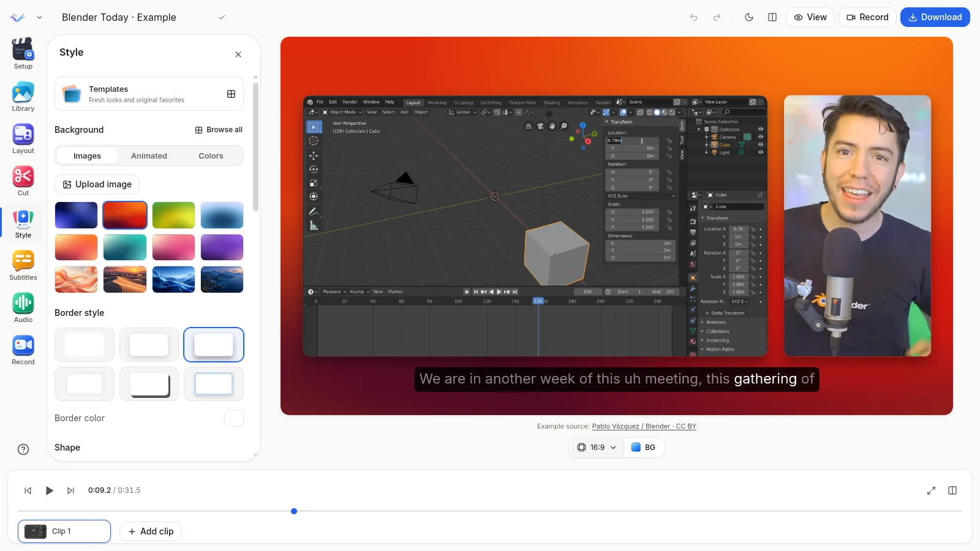Skip to previous clip
980x551 pixels.
[x=28, y=490]
